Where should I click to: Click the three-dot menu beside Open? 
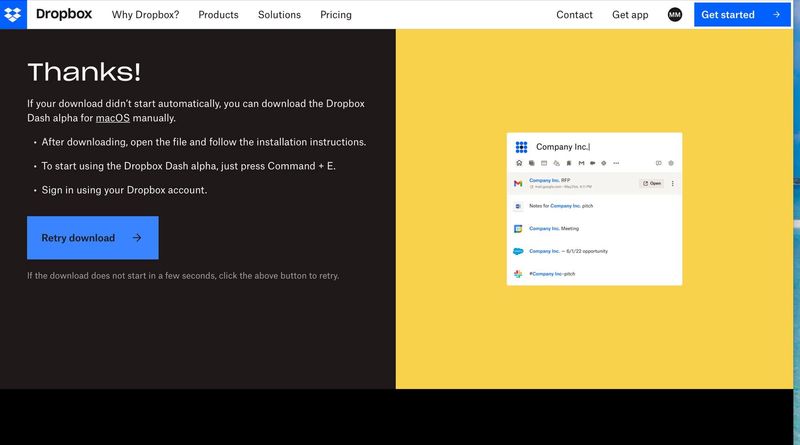click(672, 184)
